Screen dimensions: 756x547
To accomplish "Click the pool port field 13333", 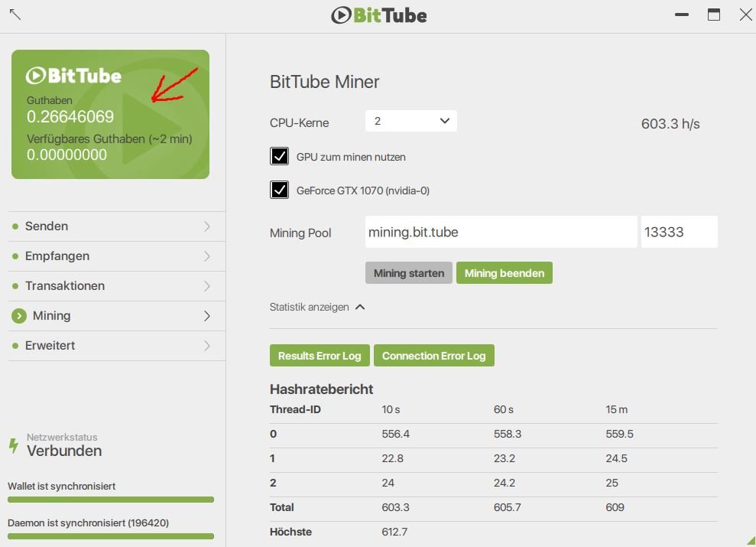I will pos(680,232).
